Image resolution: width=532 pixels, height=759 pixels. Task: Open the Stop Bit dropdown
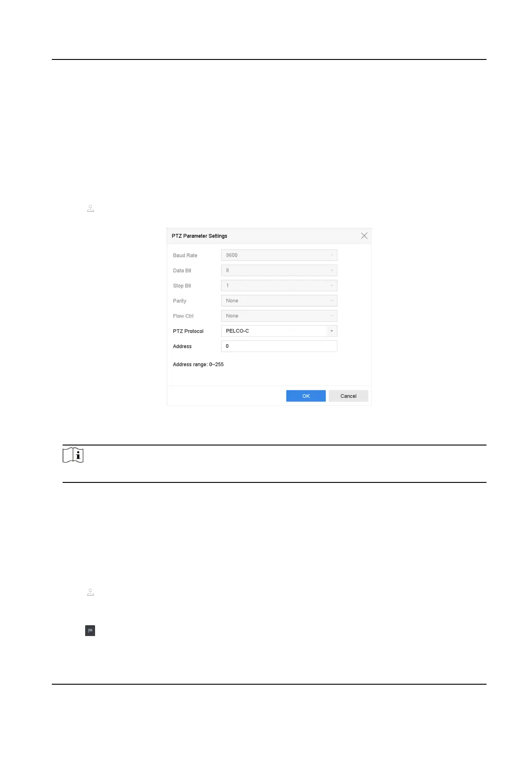(279, 286)
